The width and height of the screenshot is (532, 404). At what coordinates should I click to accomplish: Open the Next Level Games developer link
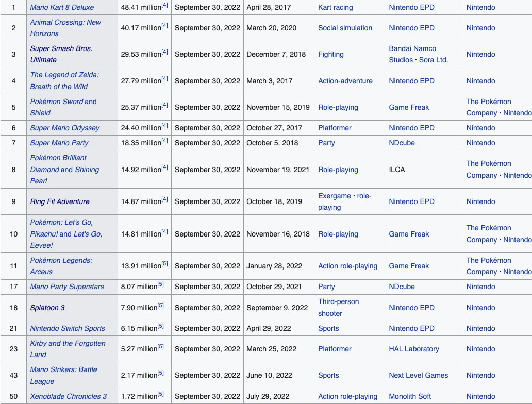coord(419,375)
